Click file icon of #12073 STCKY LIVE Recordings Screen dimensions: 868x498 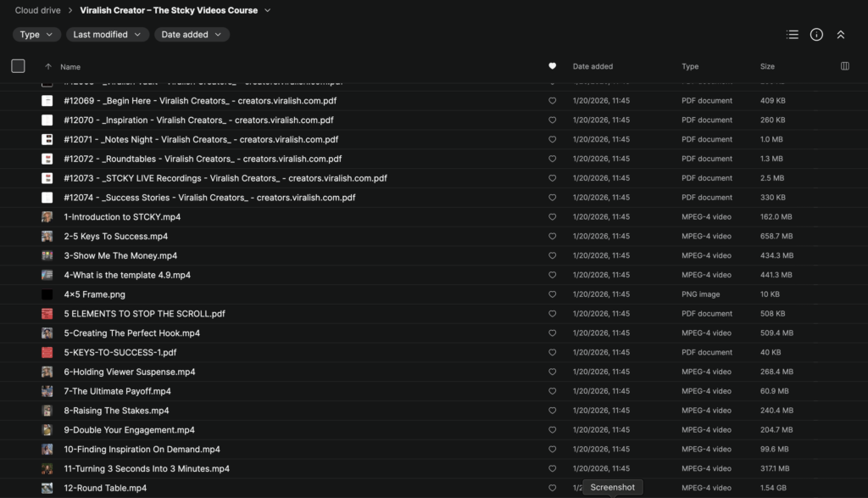(47, 178)
